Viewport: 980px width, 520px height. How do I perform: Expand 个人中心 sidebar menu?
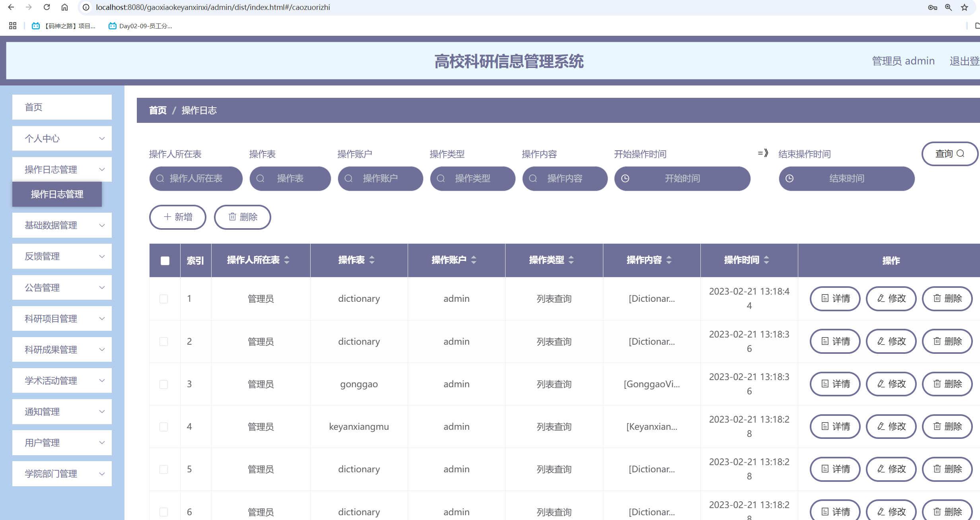(62, 138)
